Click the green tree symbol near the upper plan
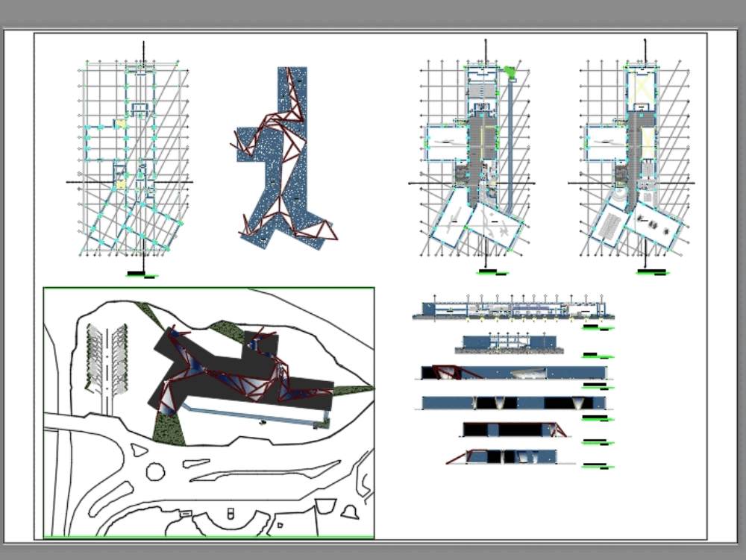Screen dimensions: 746x560 coord(510,71)
